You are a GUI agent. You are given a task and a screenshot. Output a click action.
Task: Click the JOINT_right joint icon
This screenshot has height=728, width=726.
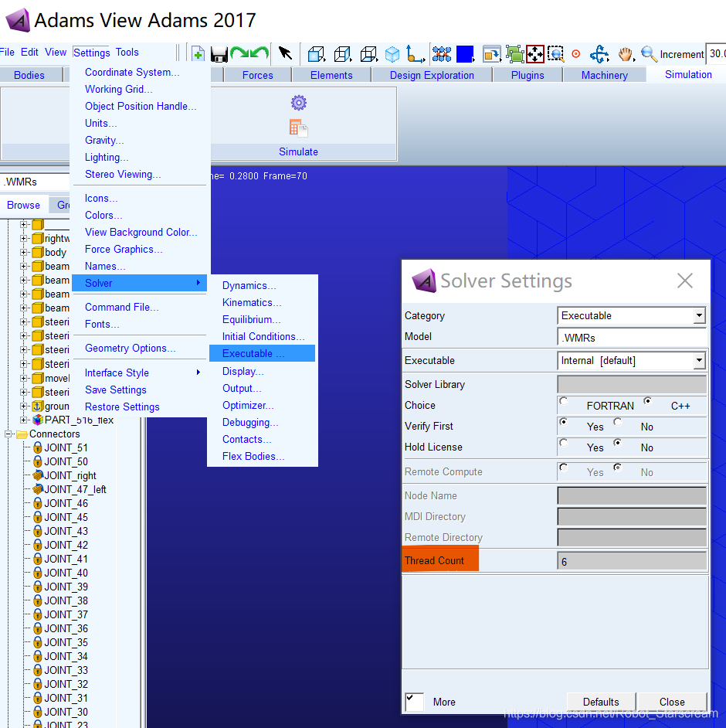[x=38, y=475]
